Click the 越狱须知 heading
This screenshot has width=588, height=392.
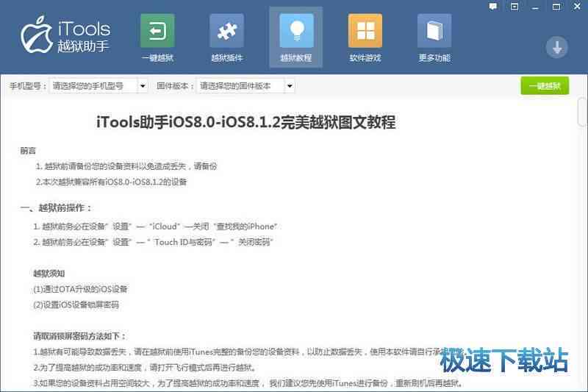click(x=49, y=274)
